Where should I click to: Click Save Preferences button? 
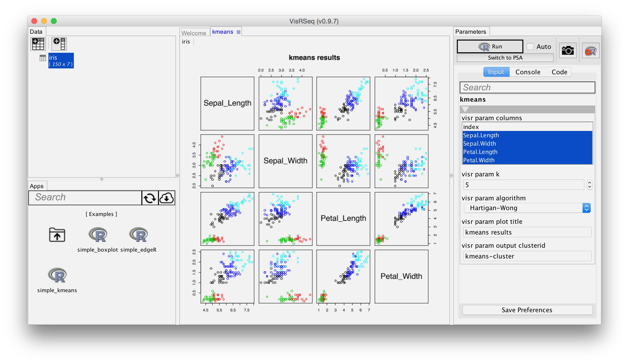[x=527, y=310]
